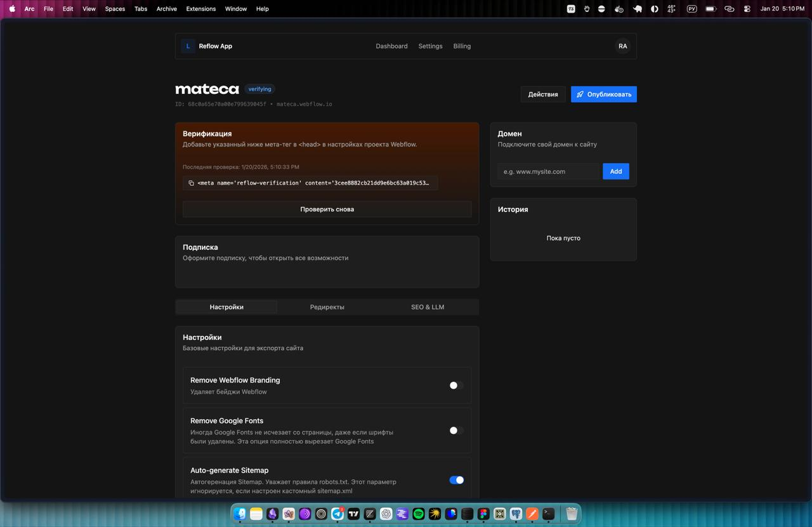Open Telegram from the dock
The height and width of the screenshot is (527, 812).
[x=337, y=514]
